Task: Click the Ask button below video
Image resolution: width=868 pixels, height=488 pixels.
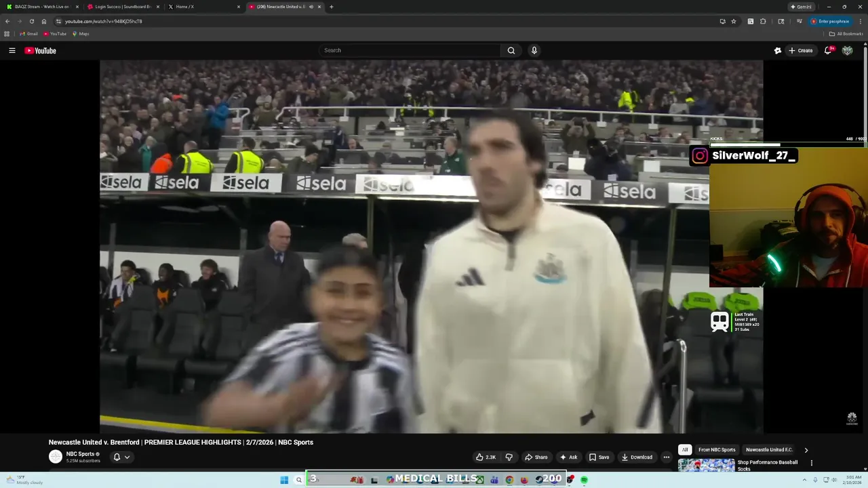Action: [568, 457]
